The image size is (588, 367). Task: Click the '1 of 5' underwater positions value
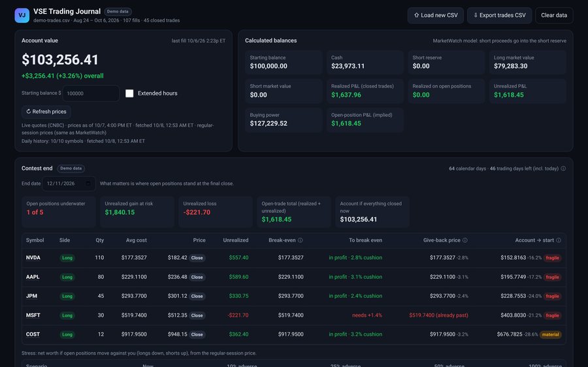(35, 212)
